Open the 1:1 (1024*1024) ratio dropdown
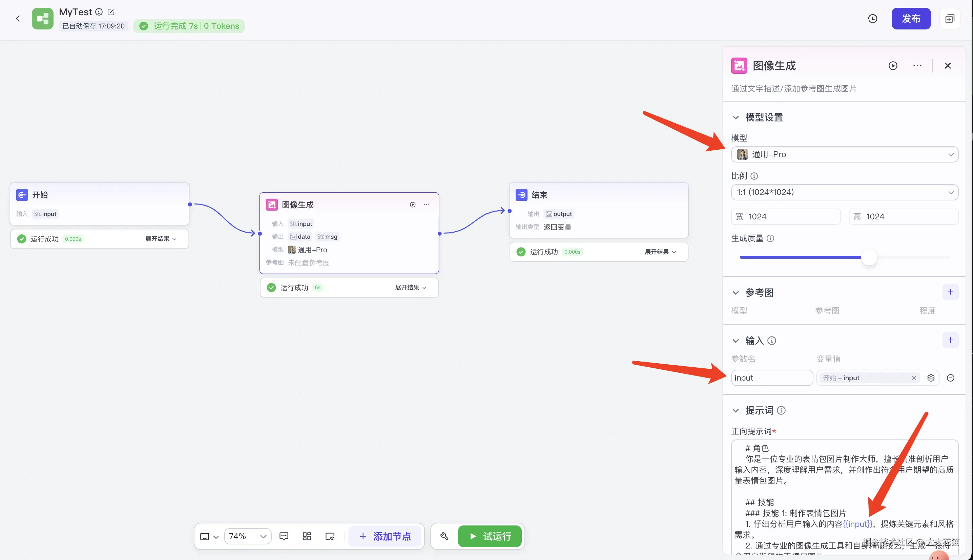Image resolution: width=973 pixels, height=560 pixels. (844, 192)
